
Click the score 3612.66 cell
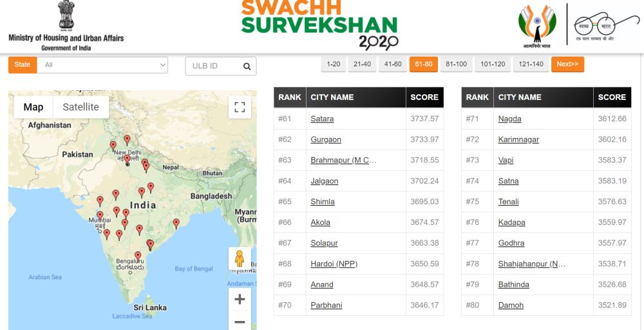612,119
